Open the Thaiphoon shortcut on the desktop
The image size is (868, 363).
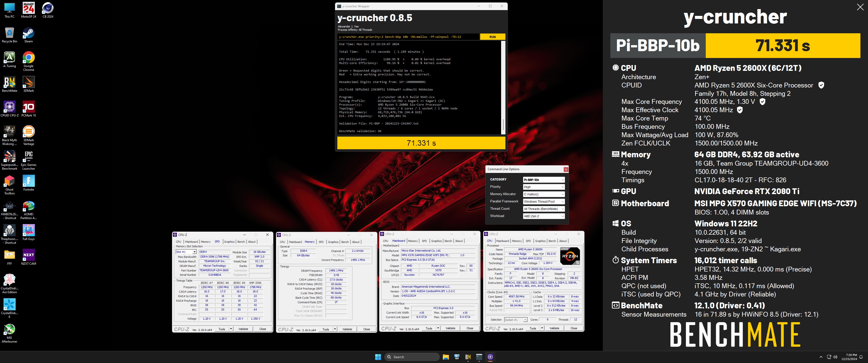tap(9, 234)
